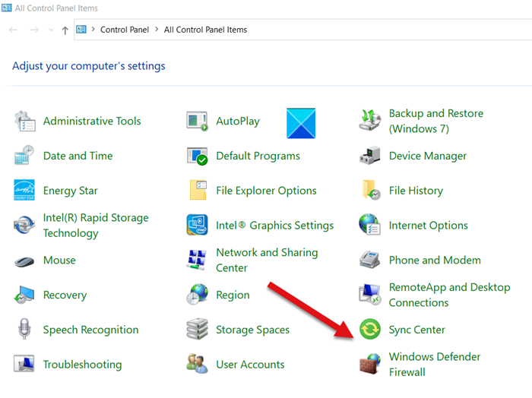The height and width of the screenshot is (398, 532).
Task: Open the Troubleshooting icon
Action: (x=24, y=364)
